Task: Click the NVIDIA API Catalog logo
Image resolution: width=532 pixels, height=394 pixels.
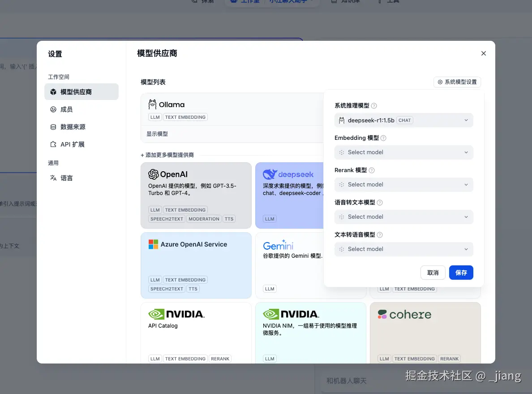Action: [x=176, y=314]
